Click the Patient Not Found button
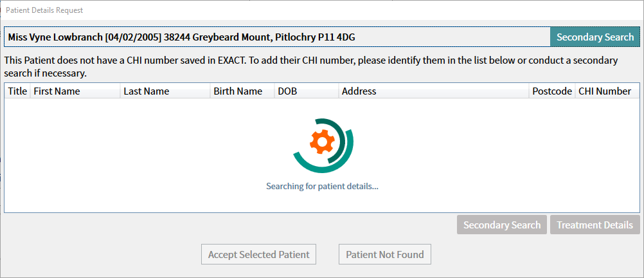This screenshot has height=278, width=644. point(385,255)
